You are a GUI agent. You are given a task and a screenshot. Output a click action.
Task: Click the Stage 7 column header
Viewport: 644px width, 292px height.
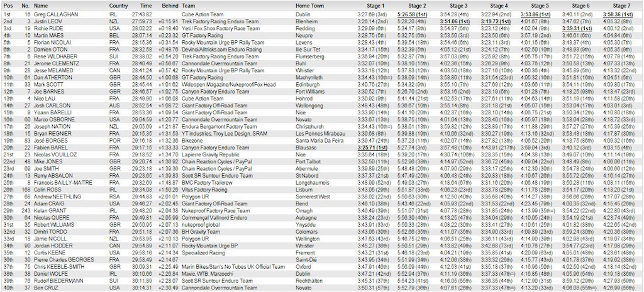[621, 6]
